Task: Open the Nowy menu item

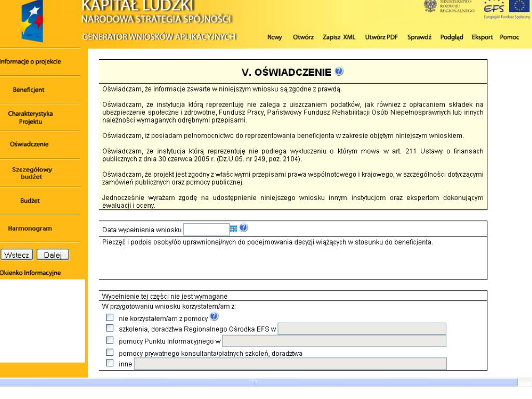Action: [x=274, y=37]
